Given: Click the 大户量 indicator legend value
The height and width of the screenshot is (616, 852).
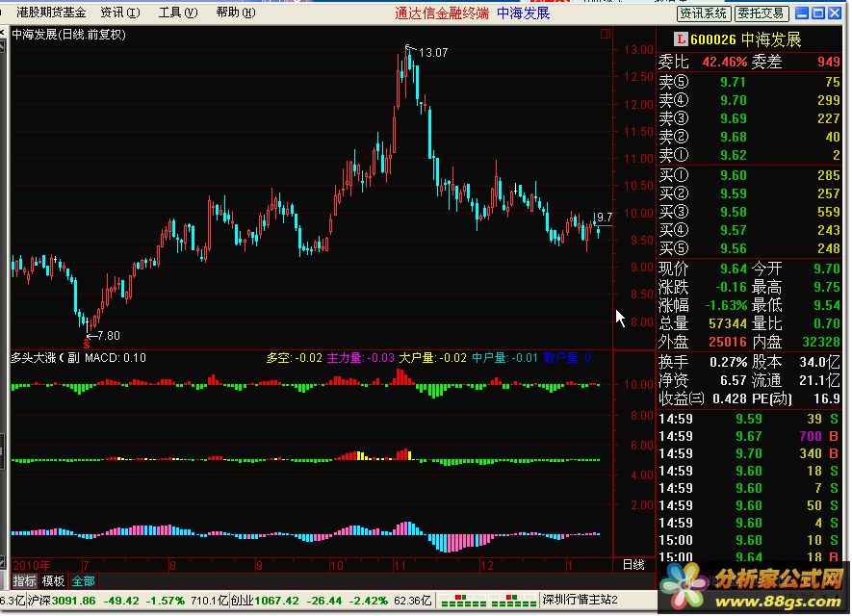Looking at the screenshot, I should point(433,358).
